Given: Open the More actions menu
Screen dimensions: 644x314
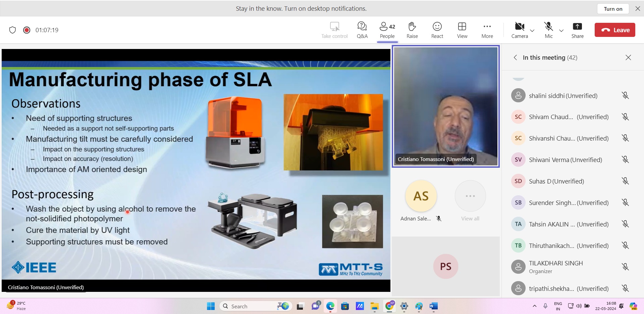Looking at the screenshot, I should (487, 30).
